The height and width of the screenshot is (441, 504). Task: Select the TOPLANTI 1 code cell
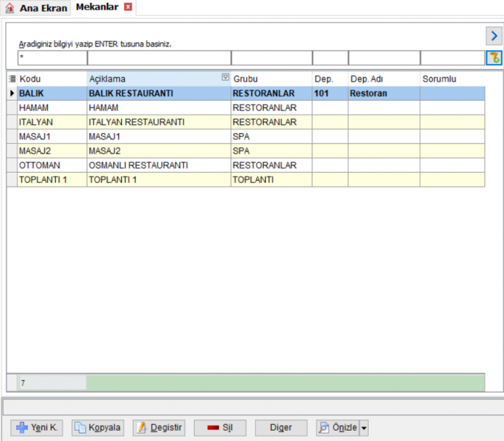pyautogui.click(x=52, y=179)
